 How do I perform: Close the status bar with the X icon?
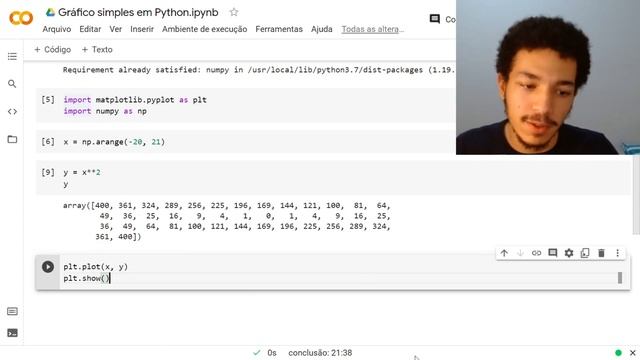point(633,353)
